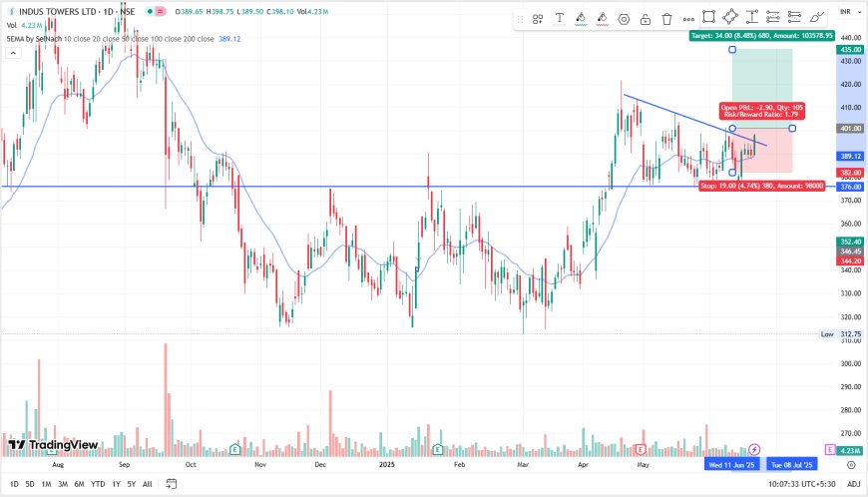The image size is (868, 497).
Task: Open the green profit fill color picker
Action: click(581, 19)
